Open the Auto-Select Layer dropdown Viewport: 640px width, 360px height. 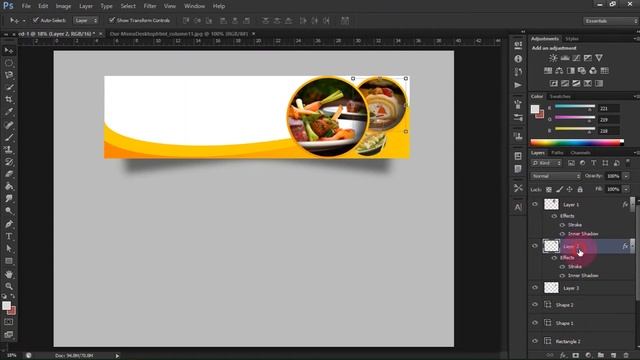click(86, 20)
